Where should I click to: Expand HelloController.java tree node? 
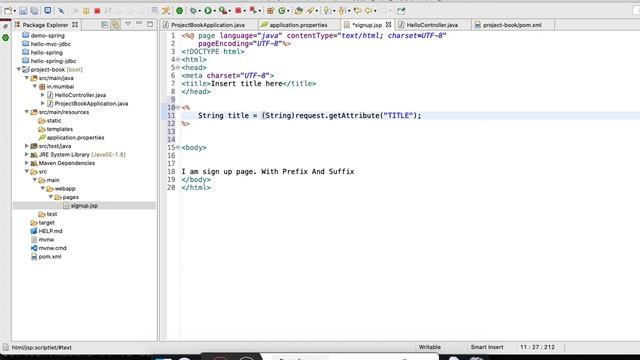42,95
